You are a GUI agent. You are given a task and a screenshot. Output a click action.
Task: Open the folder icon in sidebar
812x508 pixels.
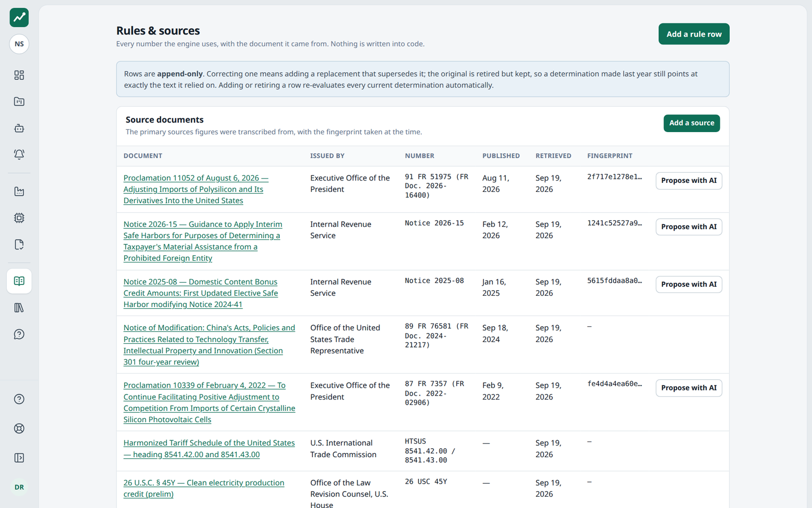(19, 102)
